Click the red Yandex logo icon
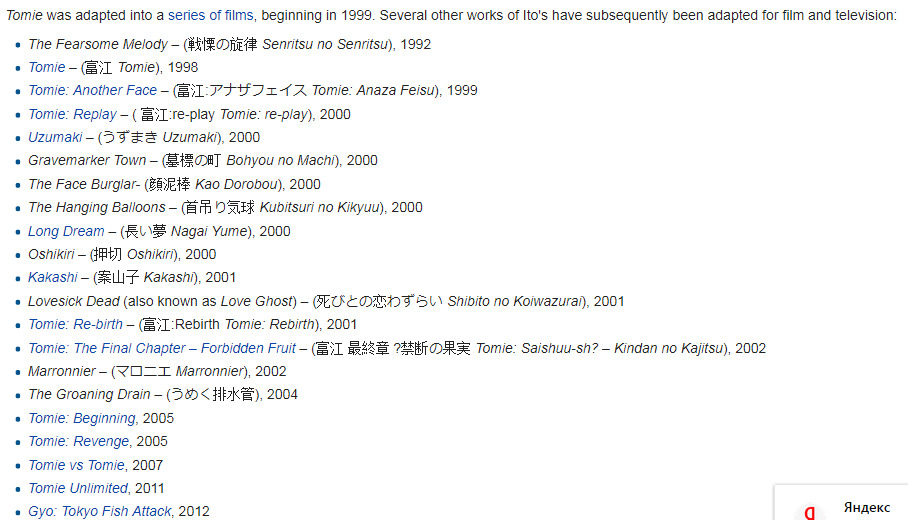908x520 pixels. 808,512
